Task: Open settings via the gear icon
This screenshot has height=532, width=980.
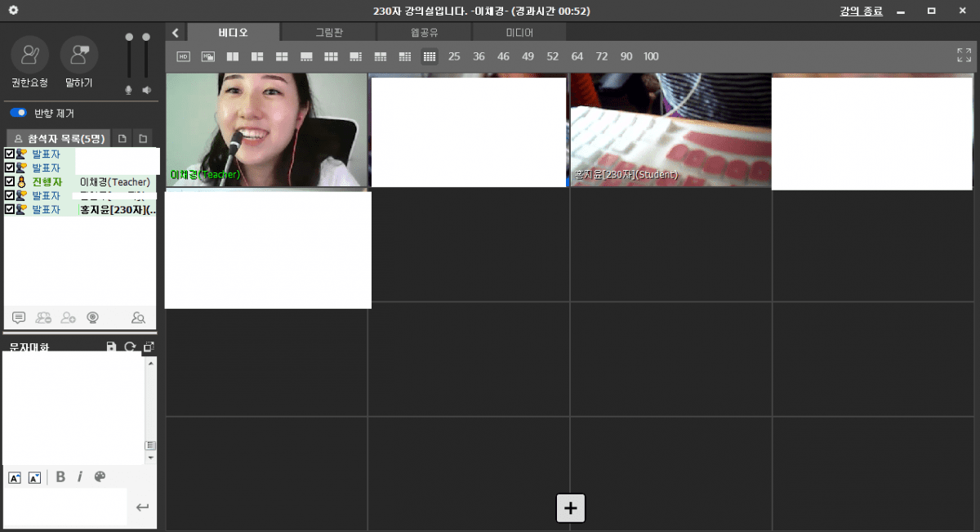Action: point(13,11)
